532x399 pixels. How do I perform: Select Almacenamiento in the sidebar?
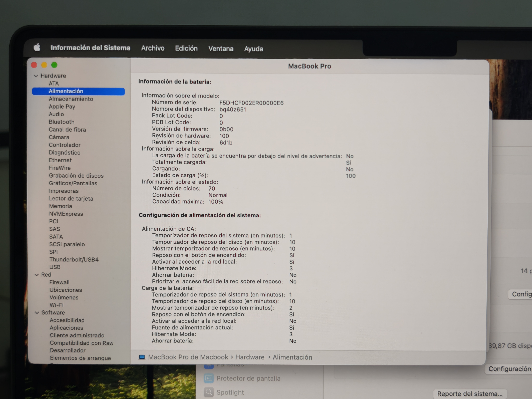[71, 99]
